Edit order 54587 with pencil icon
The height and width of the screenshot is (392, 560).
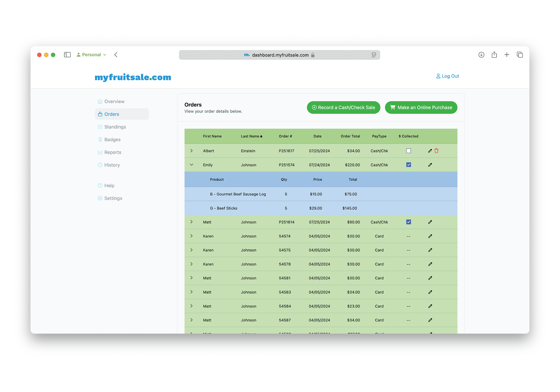430,320
